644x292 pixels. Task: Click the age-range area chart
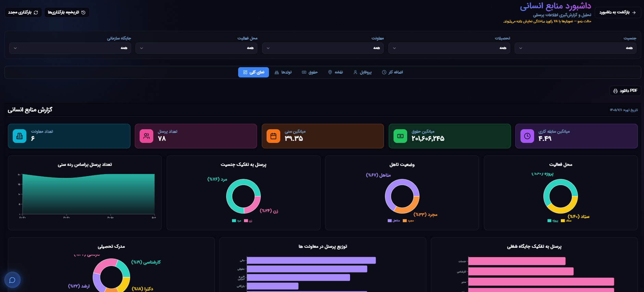pyautogui.click(x=88, y=194)
